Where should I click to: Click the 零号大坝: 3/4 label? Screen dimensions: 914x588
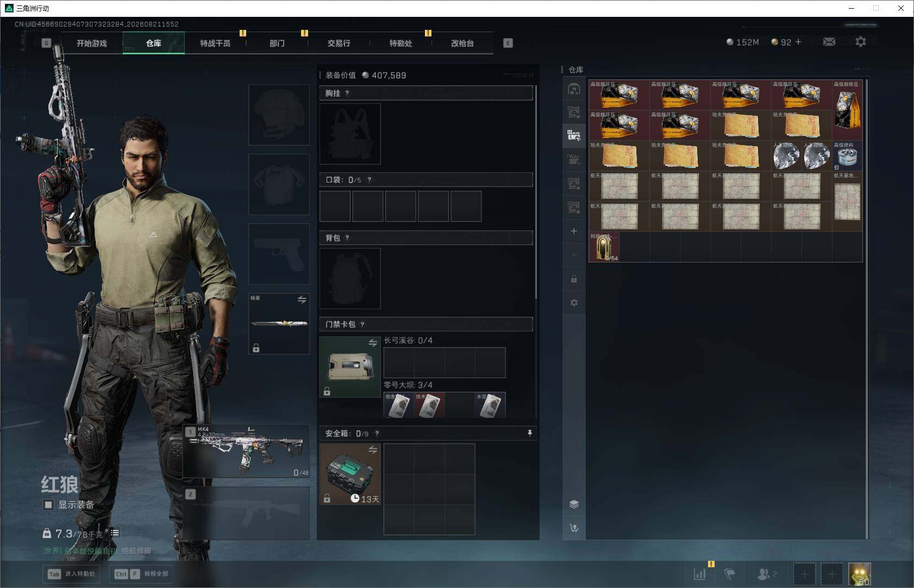click(x=408, y=385)
